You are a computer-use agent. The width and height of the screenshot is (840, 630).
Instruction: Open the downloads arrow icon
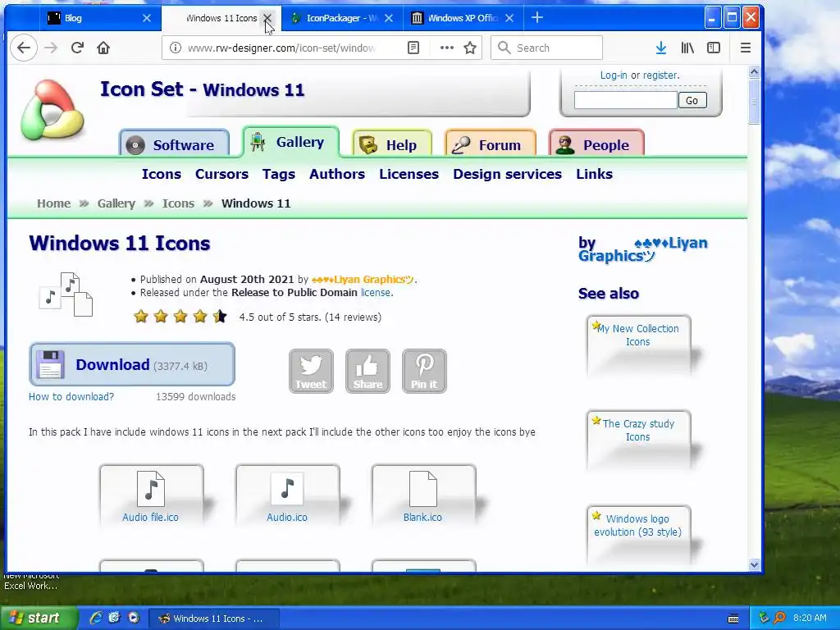pyautogui.click(x=661, y=48)
